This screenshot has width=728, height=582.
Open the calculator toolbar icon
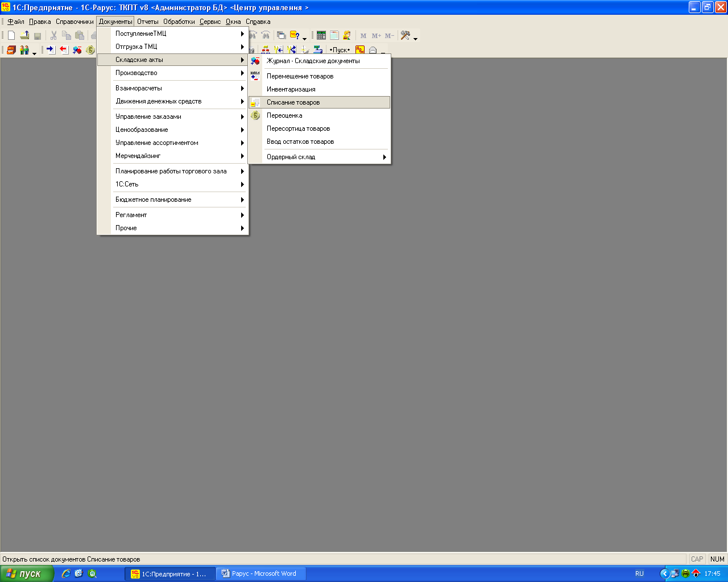point(321,35)
